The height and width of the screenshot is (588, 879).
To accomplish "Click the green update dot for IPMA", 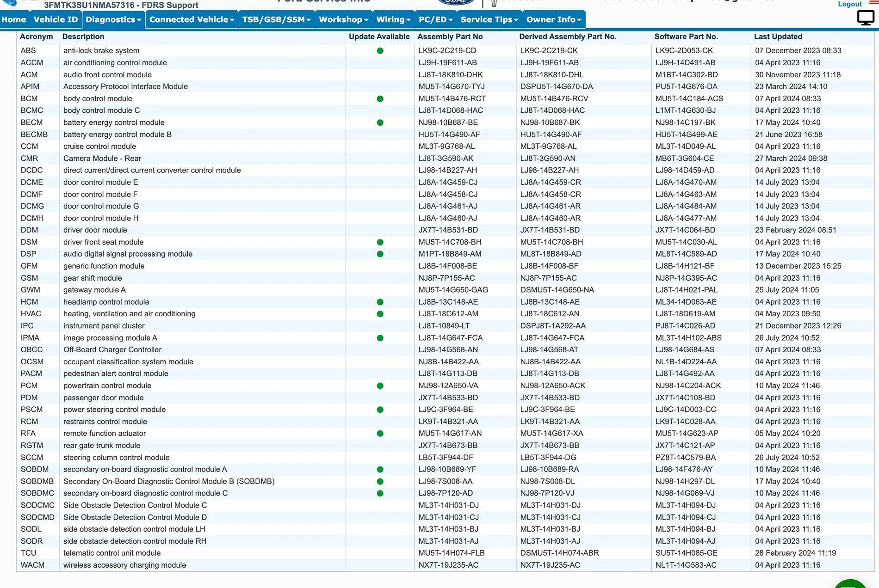I will pos(380,338).
